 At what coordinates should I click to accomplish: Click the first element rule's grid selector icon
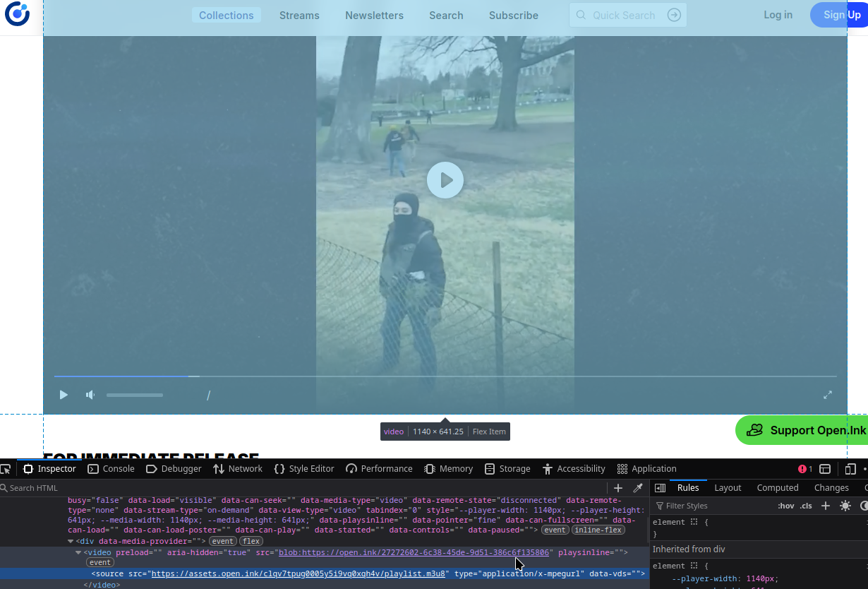[694, 522]
